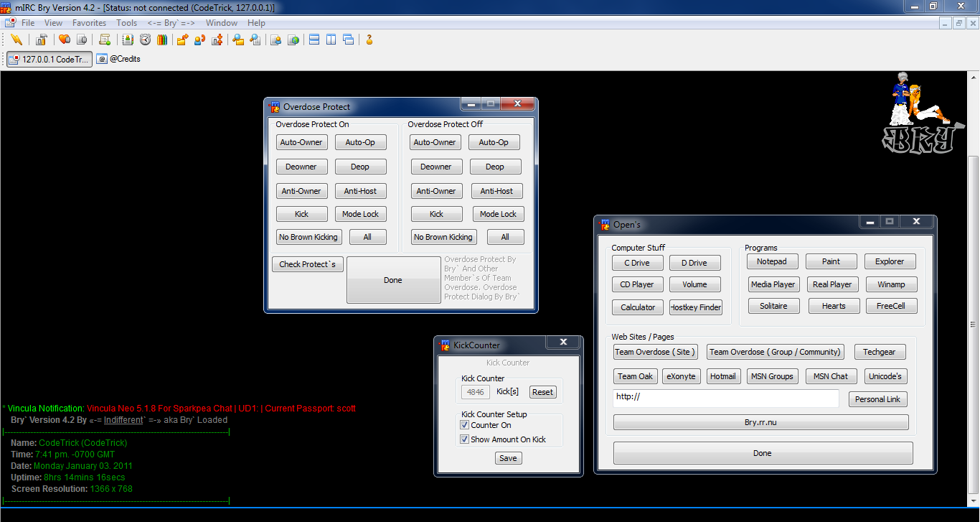Open the <-= Bry`=-> custom menu
Viewport: 980px width, 522px height.
pyautogui.click(x=171, y=23)
